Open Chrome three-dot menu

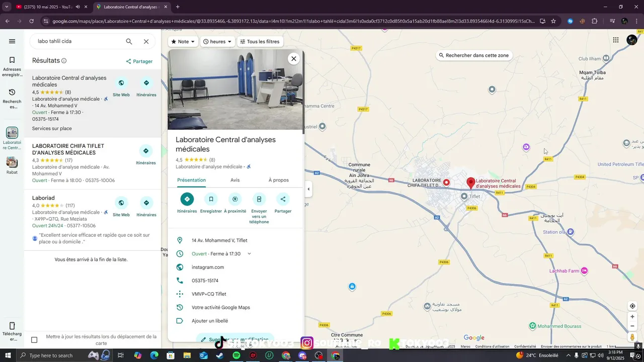click(637, 21)
